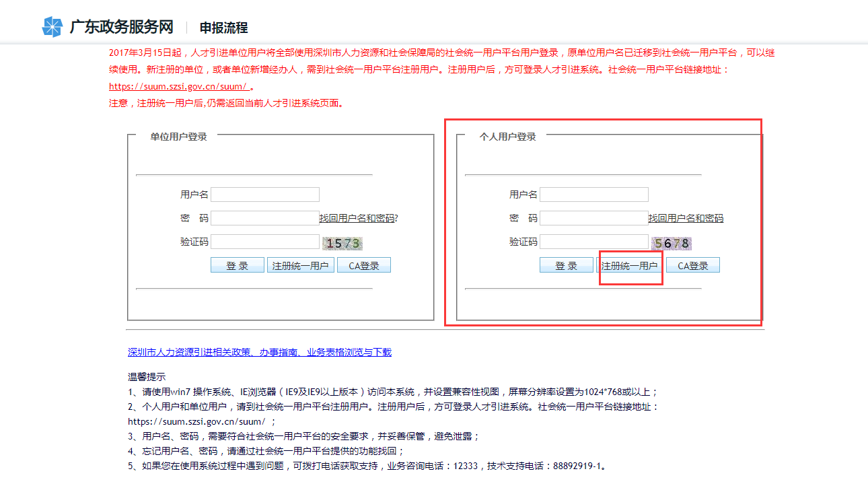The height and width of the screenshot is (492, 868).
Task: Click 注册统一用户 button in 单位用户登录
Action: tap(301, 265)
